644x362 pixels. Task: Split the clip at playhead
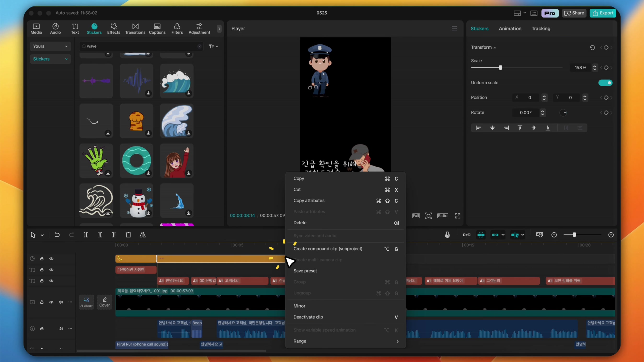[86, 235]
